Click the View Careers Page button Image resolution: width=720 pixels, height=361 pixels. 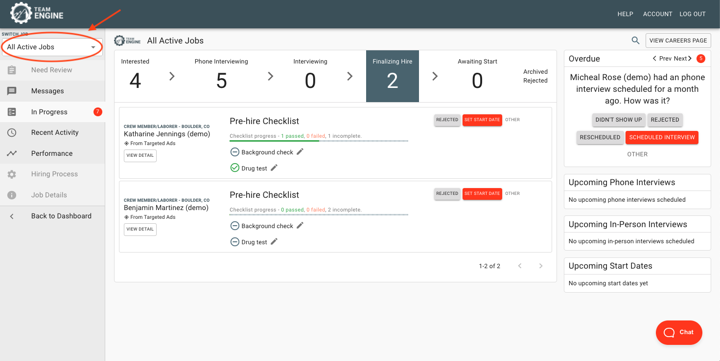(x=678, y=40)
